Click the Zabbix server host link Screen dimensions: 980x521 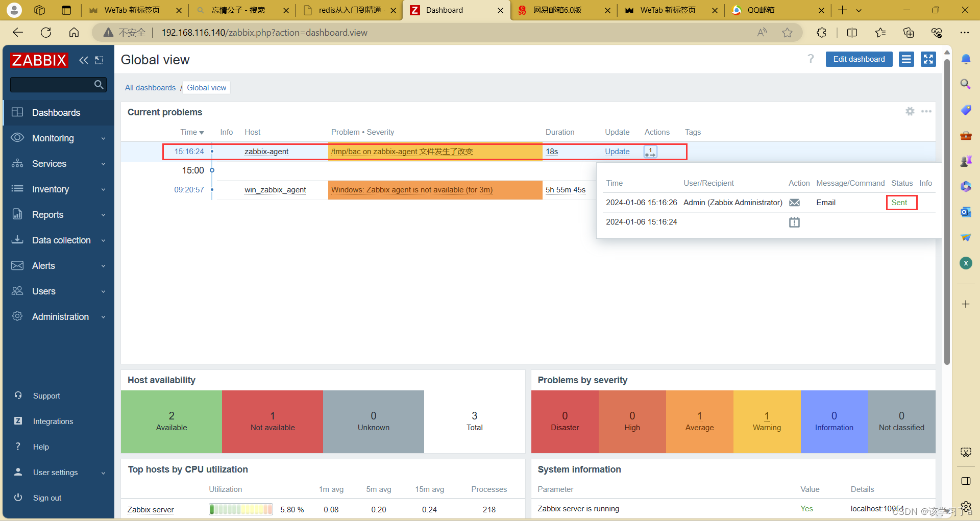coord(151,510)
